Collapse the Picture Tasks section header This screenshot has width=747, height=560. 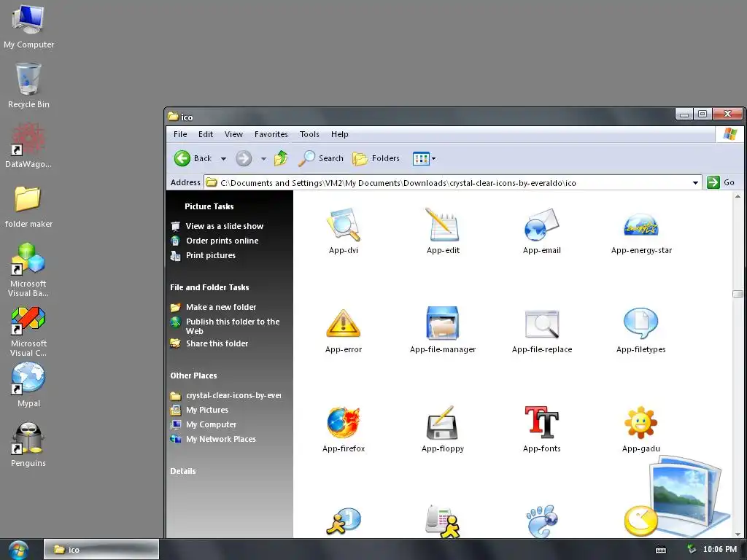pos(209,206)
